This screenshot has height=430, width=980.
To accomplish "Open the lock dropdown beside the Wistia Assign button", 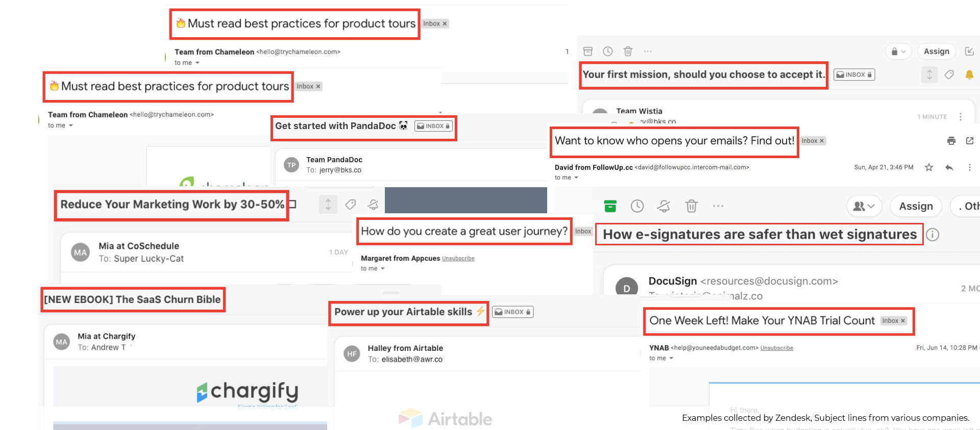I will 898,52.
